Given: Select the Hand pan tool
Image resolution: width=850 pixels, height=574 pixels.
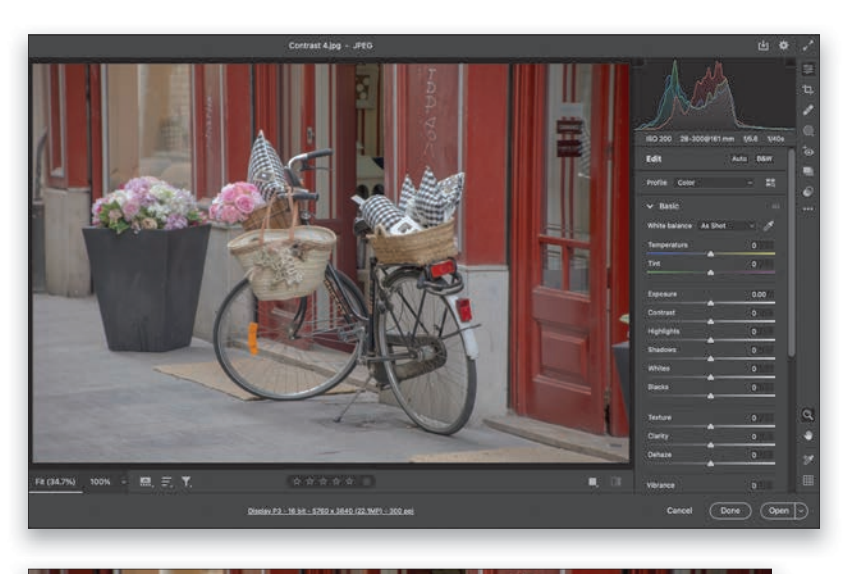Looking at the screenshot, I should point(808,436).
